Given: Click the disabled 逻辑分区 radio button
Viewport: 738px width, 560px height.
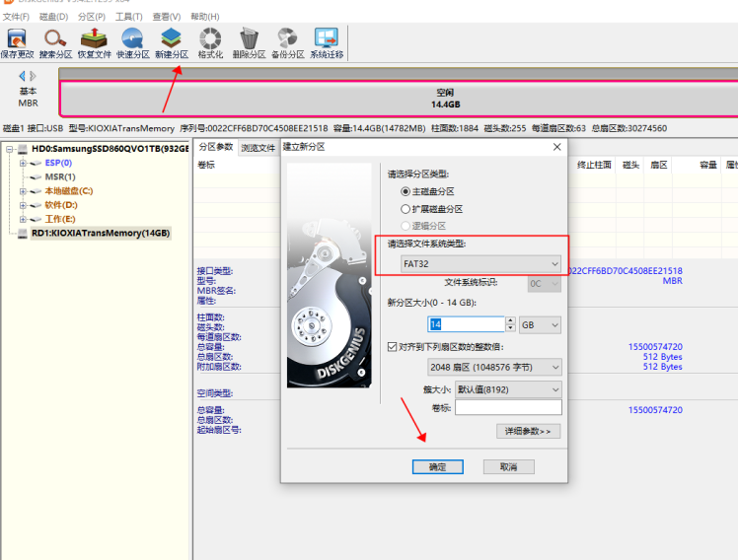Looking at the screenshot, I should coord(406,226).
